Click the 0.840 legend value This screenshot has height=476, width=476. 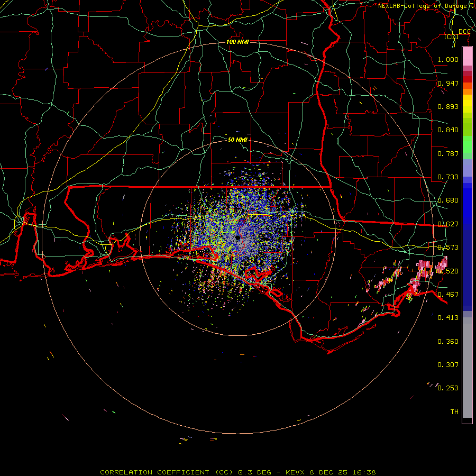448,130
